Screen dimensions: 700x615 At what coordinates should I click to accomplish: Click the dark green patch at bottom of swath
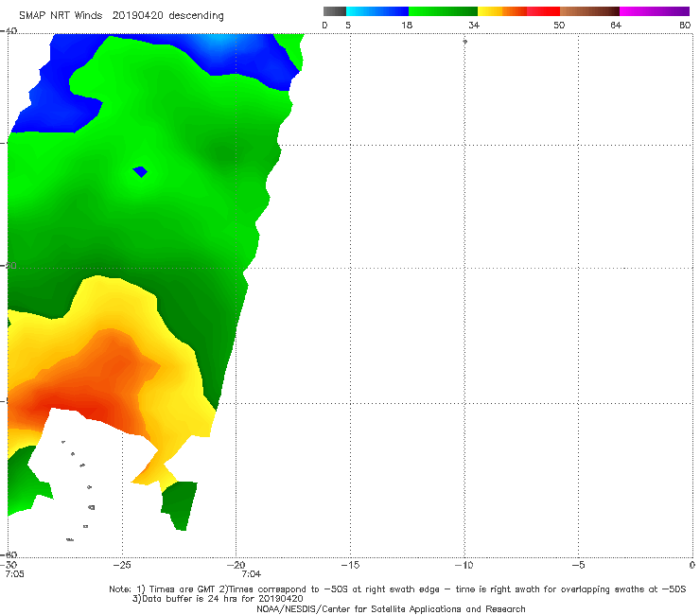click(180, 504)
